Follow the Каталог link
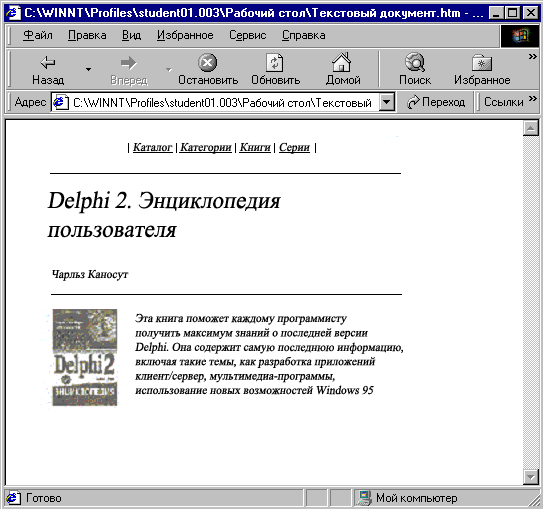This screenshot has height=509, width=543. pyautogui.click(x=152, y=147)
